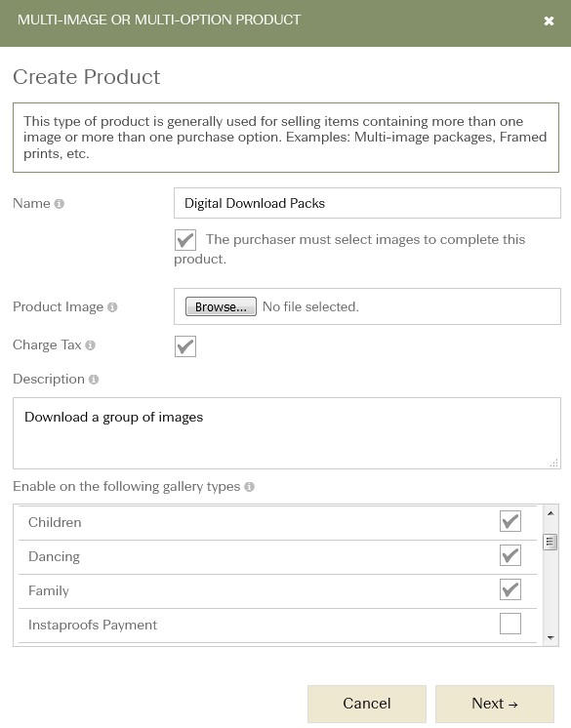
Task: Click the Cancel button
Action: 367,704
